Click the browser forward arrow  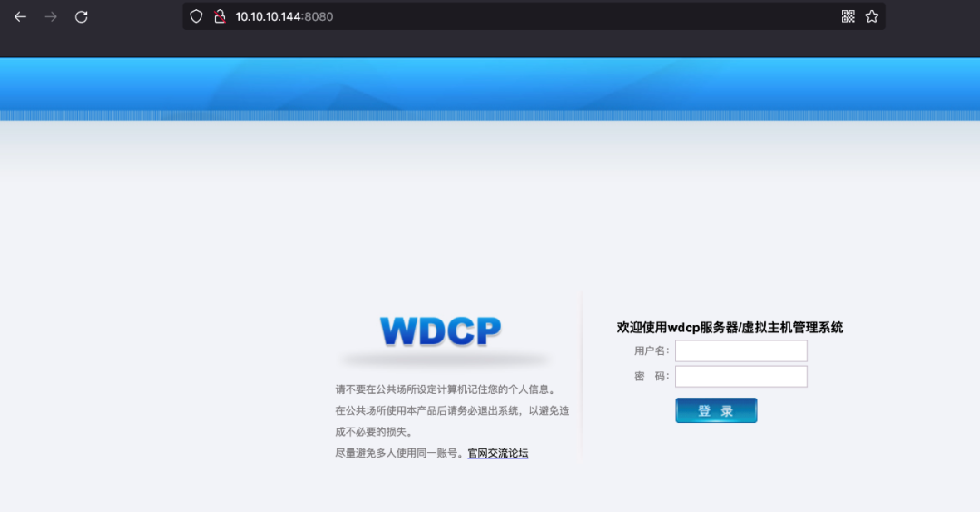51,17
